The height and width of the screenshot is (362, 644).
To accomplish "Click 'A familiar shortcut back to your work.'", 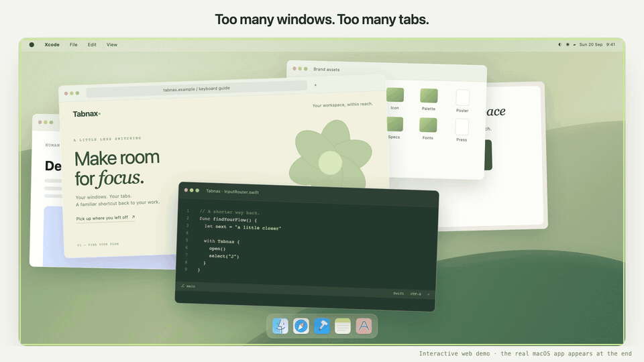I will click(x=117, y=203).
